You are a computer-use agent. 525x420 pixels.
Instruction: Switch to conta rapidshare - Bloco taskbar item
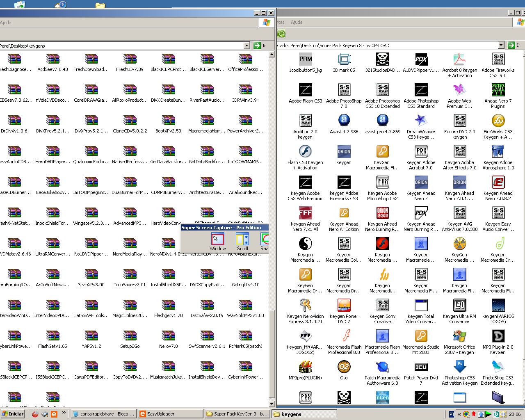tap(103, 414)
